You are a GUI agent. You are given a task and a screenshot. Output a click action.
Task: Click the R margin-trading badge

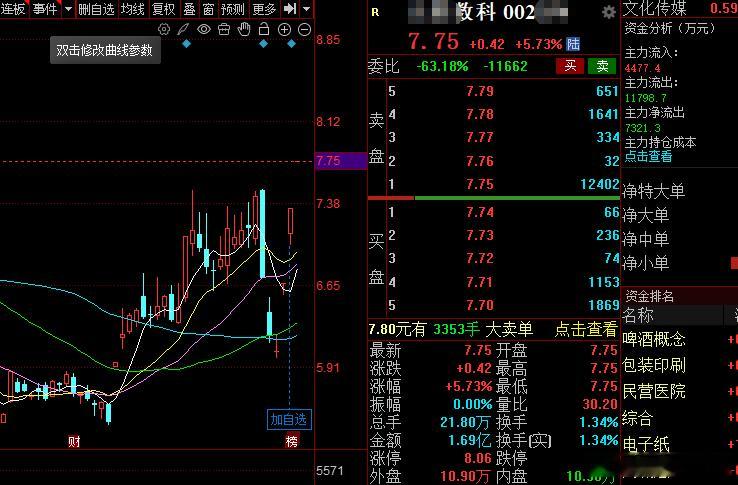click(x=375, y=12)
